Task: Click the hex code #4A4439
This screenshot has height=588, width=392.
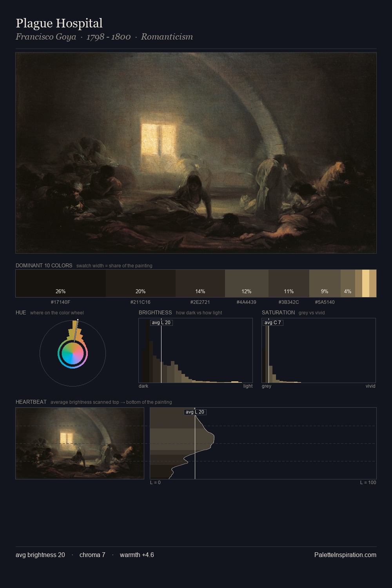Action: pos(246,302)
